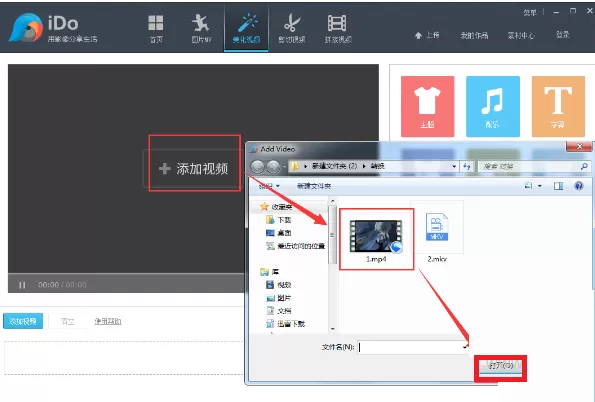Open the dialog help question icon
Image resolution: width=595 pixels, height=402 pixels.
[579, 186]
